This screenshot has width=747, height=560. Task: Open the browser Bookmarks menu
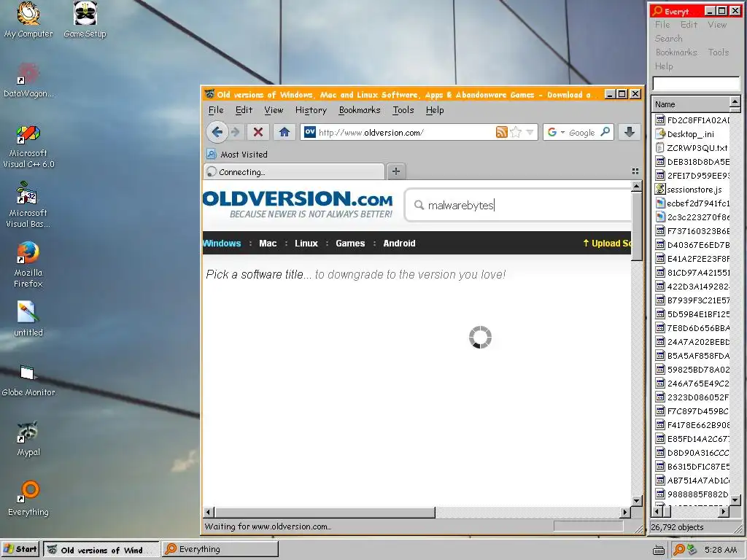point(360,110)
